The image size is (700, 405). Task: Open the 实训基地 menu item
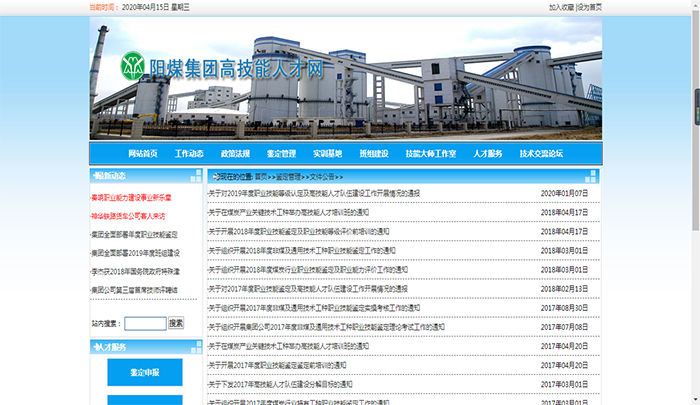327,154
